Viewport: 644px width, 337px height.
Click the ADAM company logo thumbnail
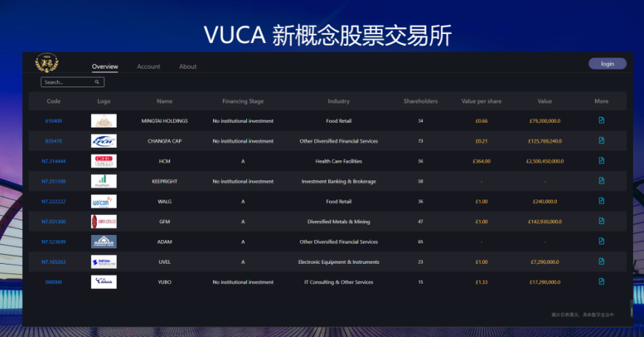(x=104, y=242)
